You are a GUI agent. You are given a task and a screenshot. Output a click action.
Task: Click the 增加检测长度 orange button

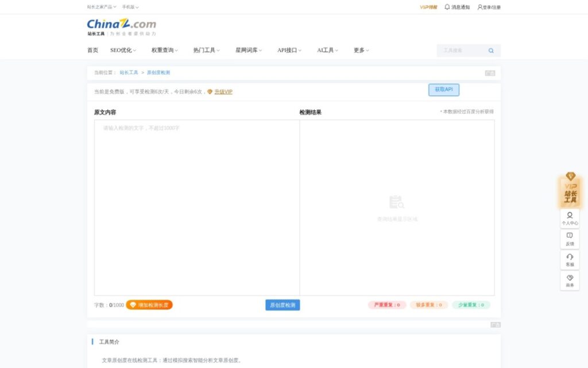[149, 305]
